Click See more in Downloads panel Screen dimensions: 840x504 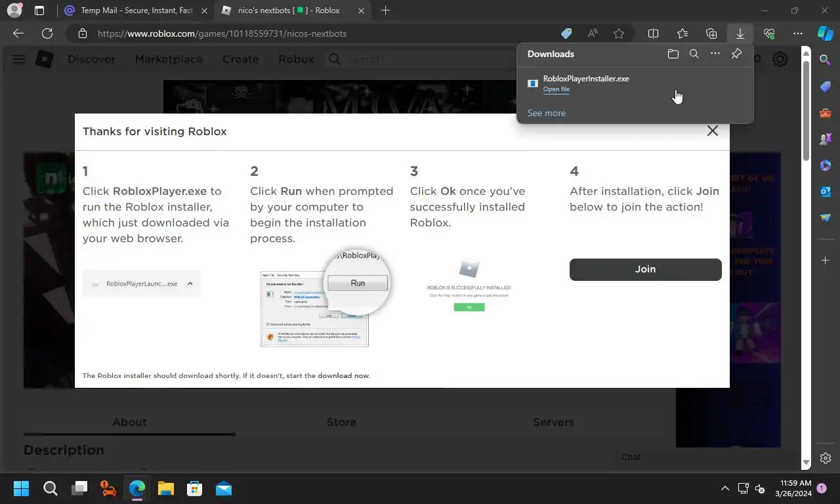[546, 113]
